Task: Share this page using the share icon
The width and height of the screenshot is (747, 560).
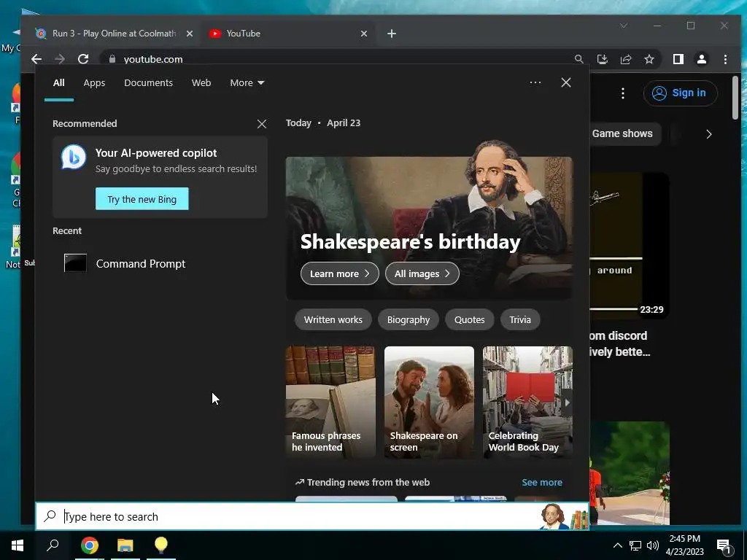Action: point(625,59)
